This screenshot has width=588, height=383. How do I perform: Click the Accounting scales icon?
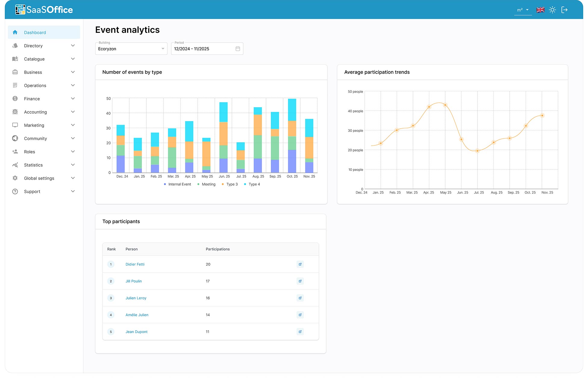point(15,112)
